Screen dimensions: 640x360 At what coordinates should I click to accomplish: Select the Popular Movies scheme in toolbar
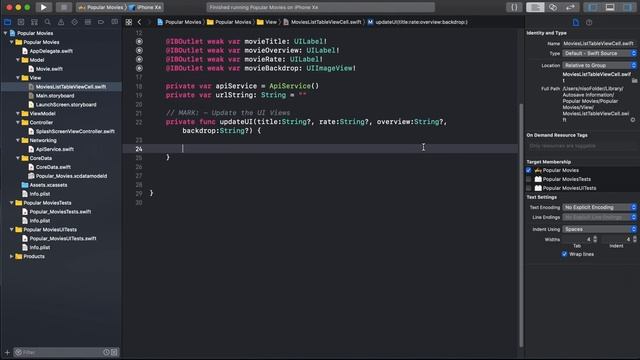tap(101, 7)
